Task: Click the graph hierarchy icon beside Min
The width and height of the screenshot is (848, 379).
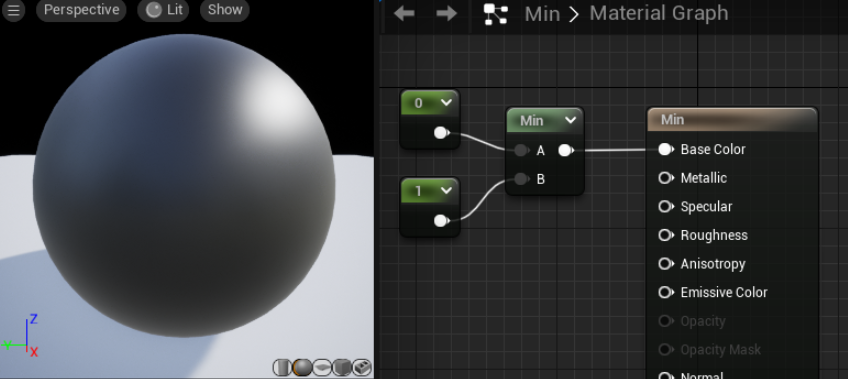Action: (x=496, y=15)
